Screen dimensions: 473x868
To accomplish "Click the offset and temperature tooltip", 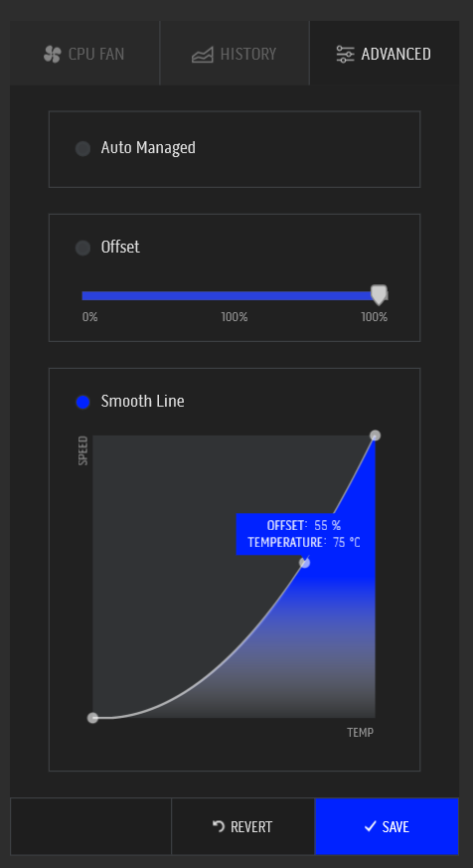I will coord(303,534).
